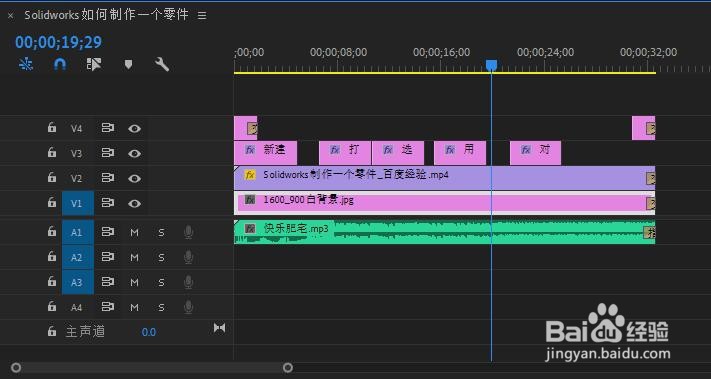Toggle the Snap magnet icon
The height and width of the screenshot is (379, 711).
(x=60, y=65)
